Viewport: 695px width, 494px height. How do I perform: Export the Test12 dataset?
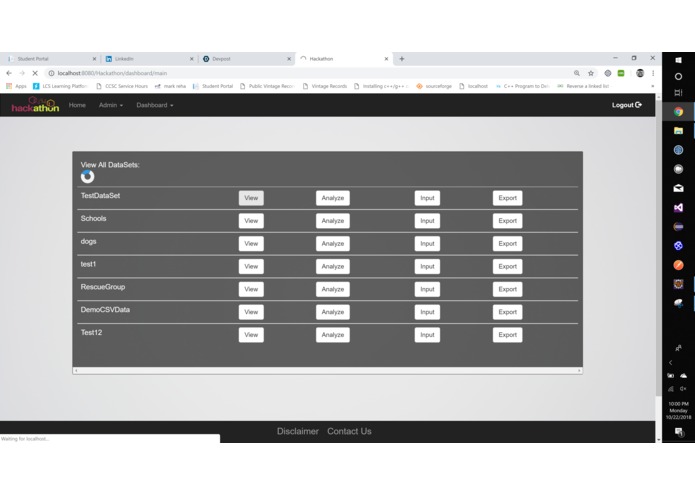[508, 335]
